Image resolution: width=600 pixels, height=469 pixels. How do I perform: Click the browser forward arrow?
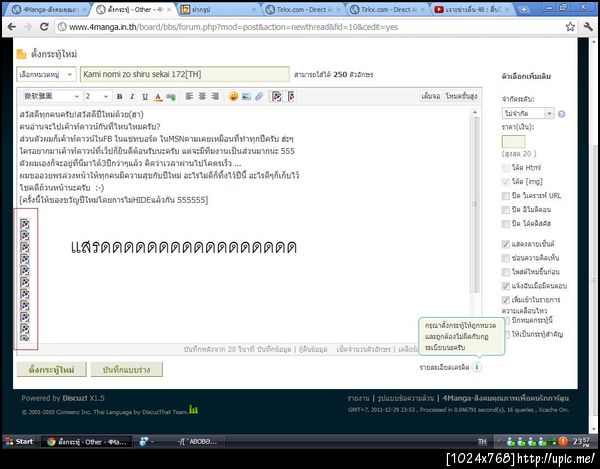pyautogui.click(x=28, y=27)
